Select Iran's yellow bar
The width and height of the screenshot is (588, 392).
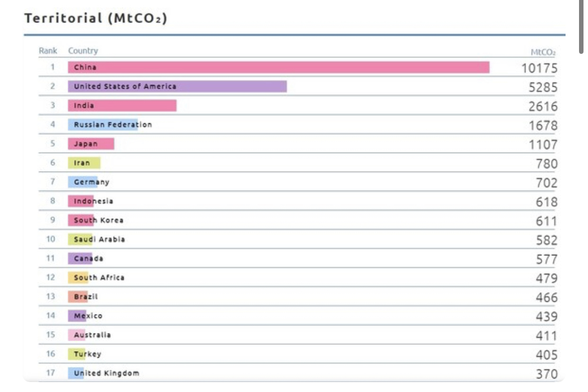point(84,163)
